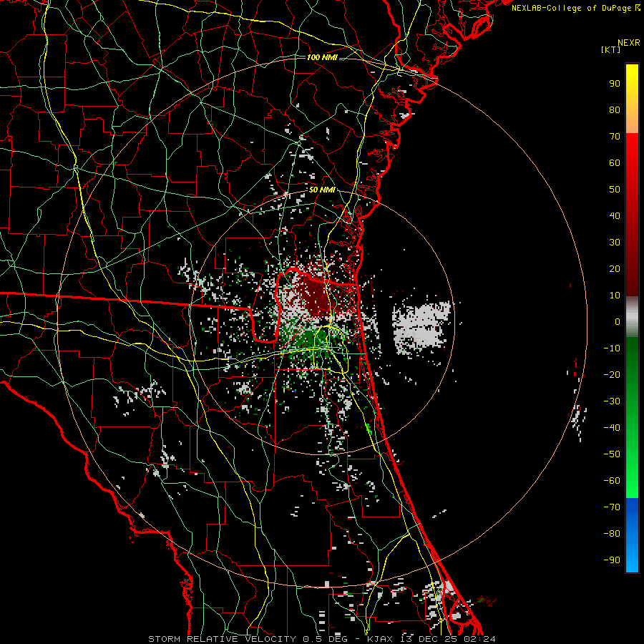Select the -30 value on the velocity scale

coord(612,401)
